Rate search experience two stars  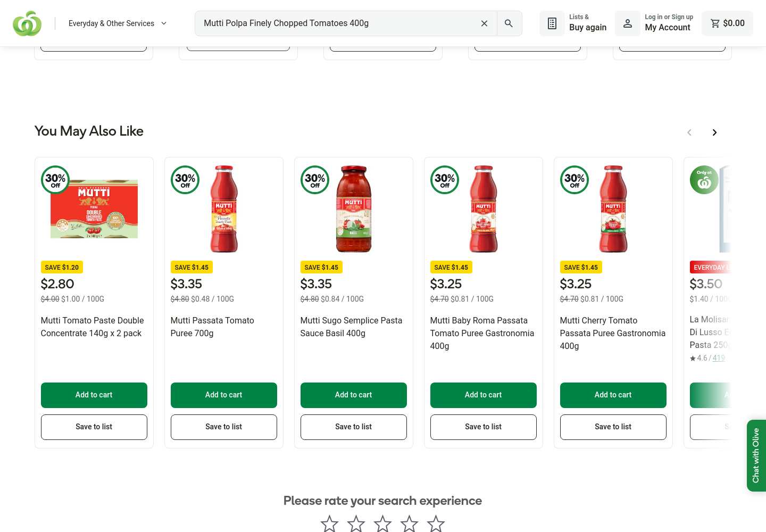[x=356, y=524]
